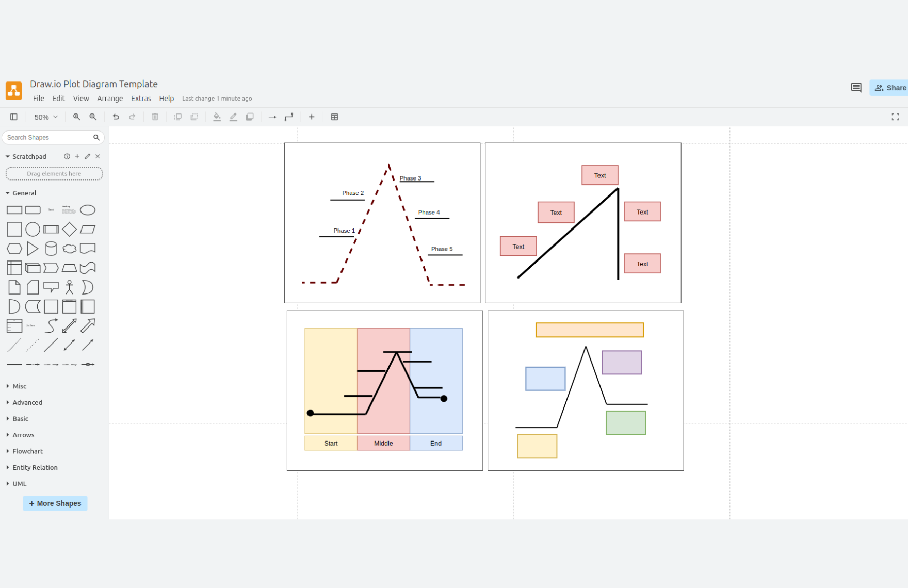
Task: Open the fill color bucket
Action: coord(217,117)
